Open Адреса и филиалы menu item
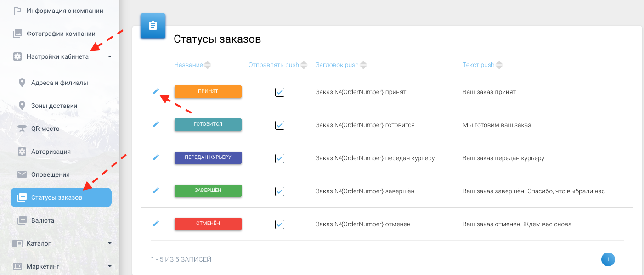Image resolution: width=644 pixels, height=275 pixels. pyautogui.click(x=59, y=83)
